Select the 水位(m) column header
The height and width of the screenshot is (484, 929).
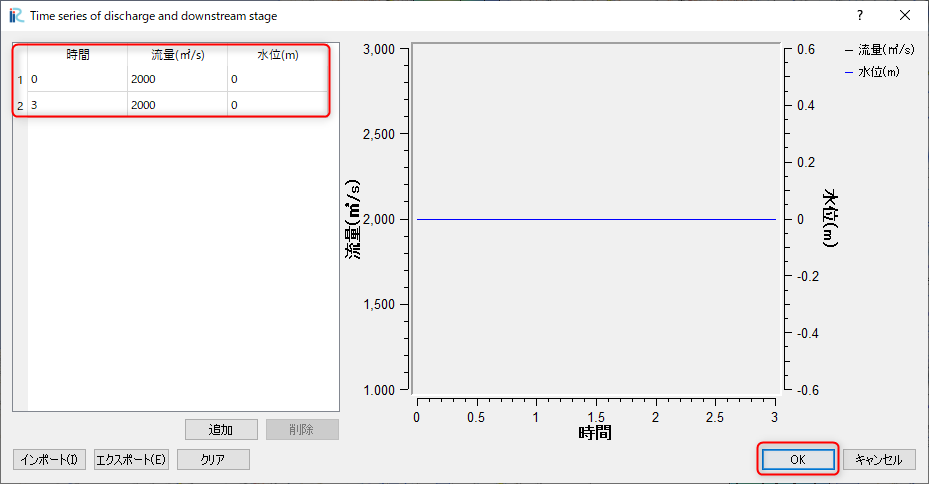click(x=277, y=55)
